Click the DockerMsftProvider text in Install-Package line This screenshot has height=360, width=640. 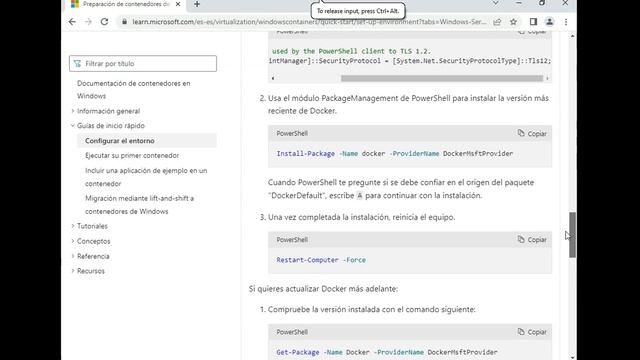478,153
